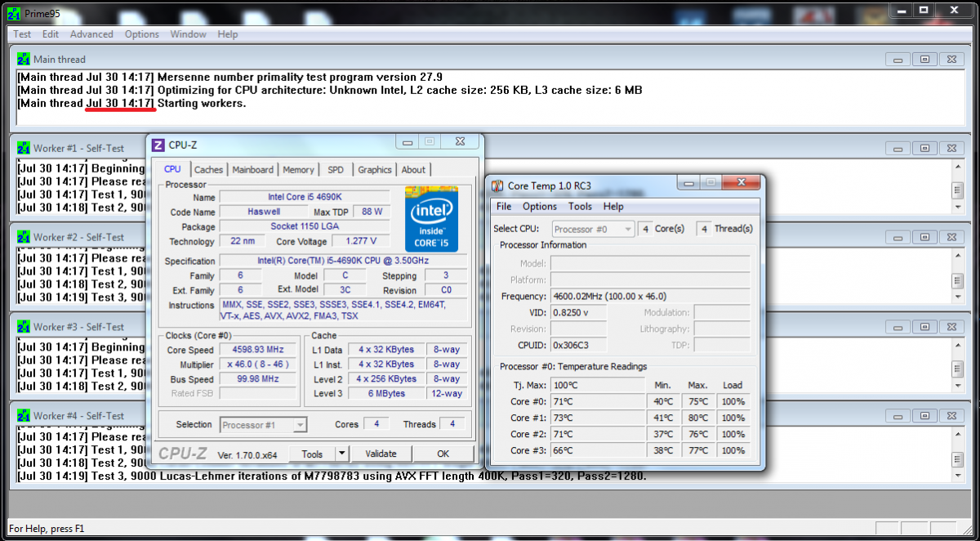This screenshot has height=541, width=980.
Task: Open the Advanced menu in Prime95
Action: click(91, 34)
